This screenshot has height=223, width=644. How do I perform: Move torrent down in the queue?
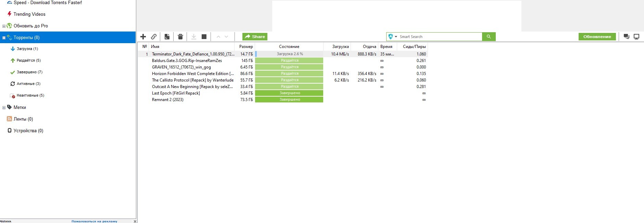pyautogui.click(x=226, y=37)
